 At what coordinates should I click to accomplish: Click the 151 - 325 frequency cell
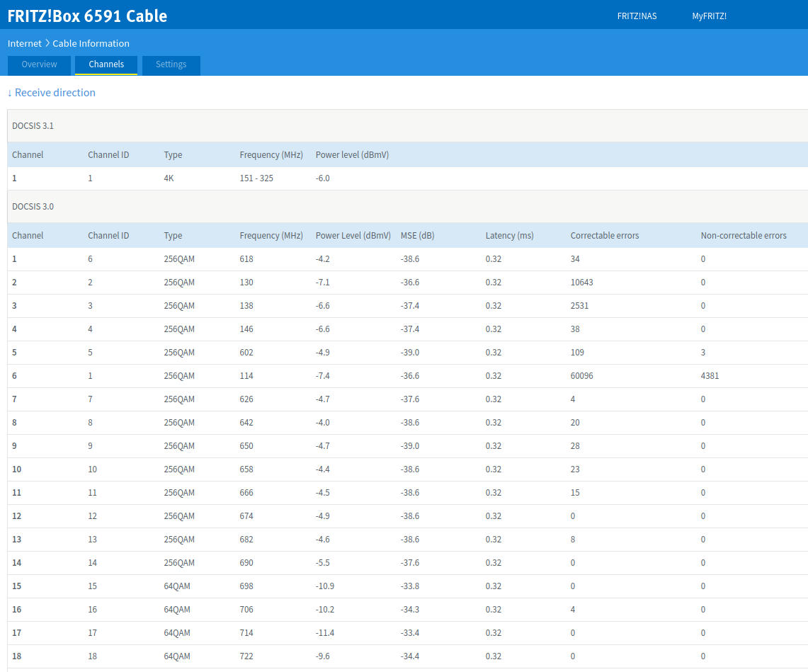pos(256,178)
